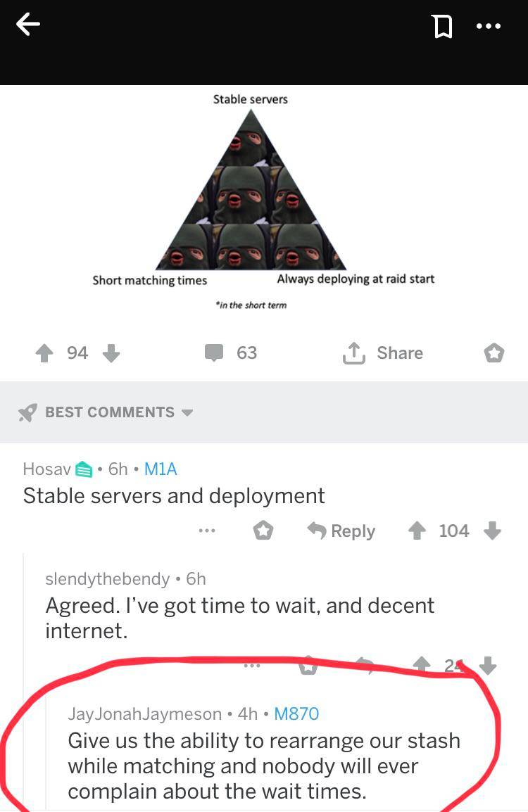The image size is (528, 812).
Task: Click the rocket icon beside Best Comments
Action: pyautogui.click(x=27, y=412)
